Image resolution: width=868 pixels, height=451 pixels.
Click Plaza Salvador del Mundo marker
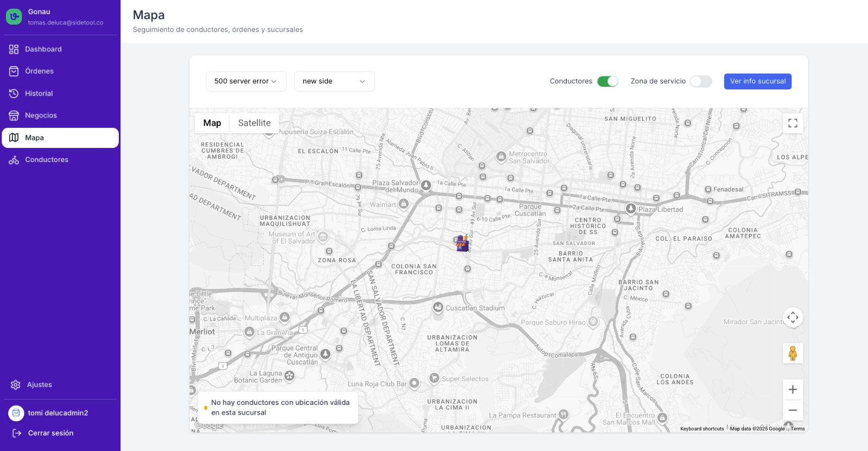pos(426,185)
